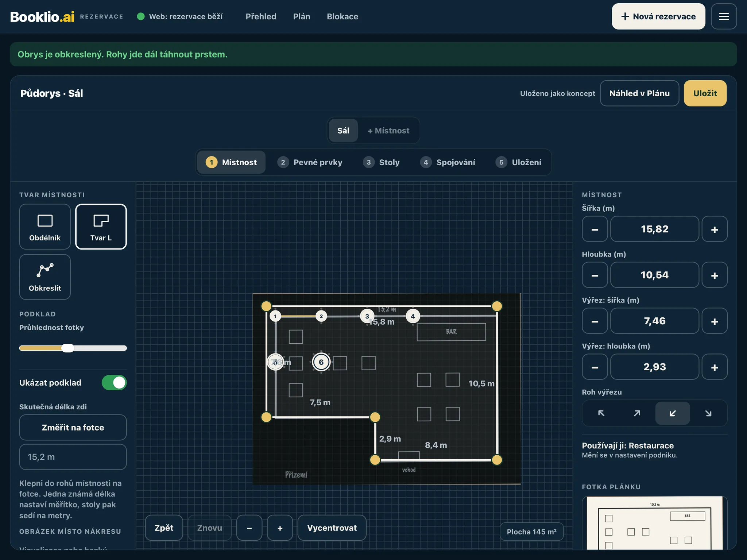Image resolution: width=747 pixels, height=560 pixels.
Task: Toggle Ukázat podklad switch off
Action: point(114,383)
